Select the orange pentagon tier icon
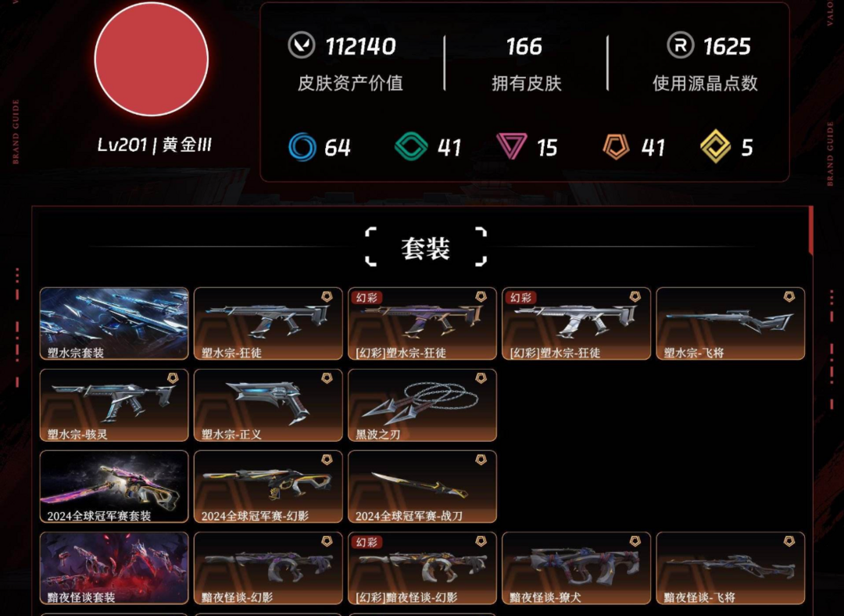The width and height of the screenshot is (844, 616). [616, 146]
